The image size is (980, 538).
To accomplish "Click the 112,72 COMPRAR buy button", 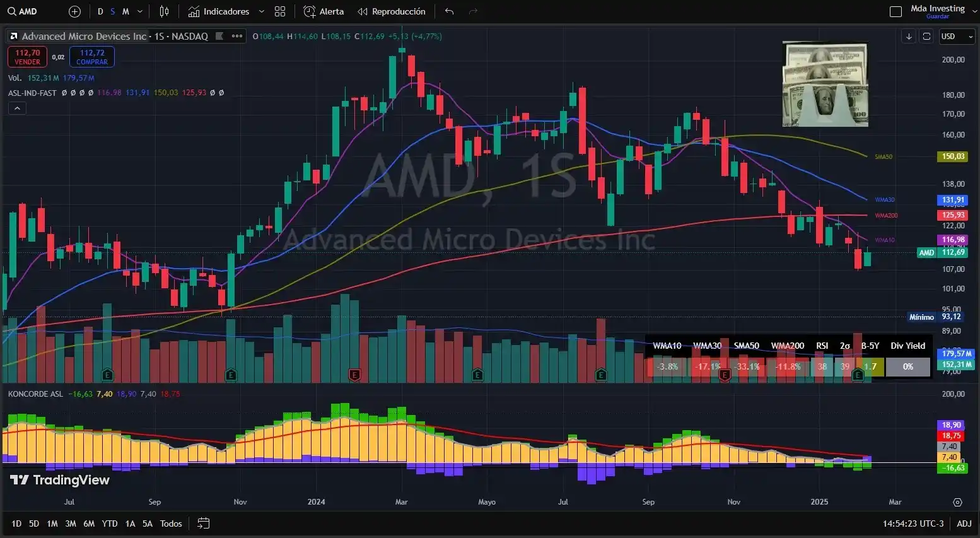I will tap(92, 57).
